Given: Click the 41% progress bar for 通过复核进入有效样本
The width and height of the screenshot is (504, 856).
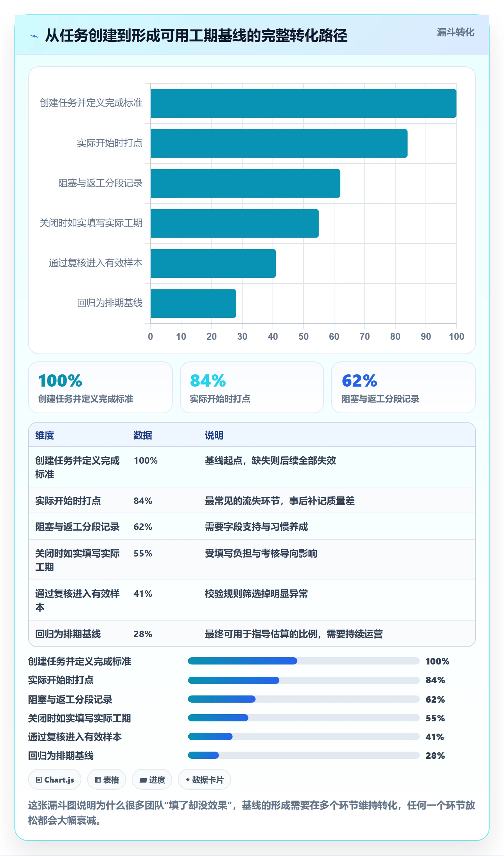Looking at the screenshot, I should [303, 736].
